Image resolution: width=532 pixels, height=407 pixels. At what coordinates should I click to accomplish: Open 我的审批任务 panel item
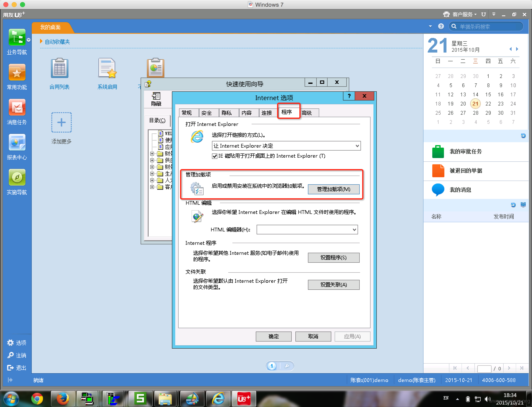(476, 151)
